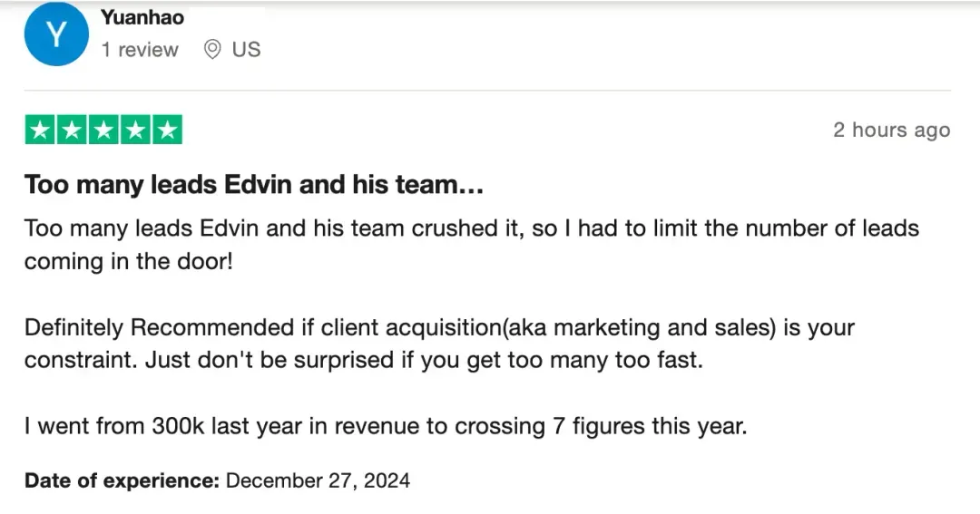Click the "coming in the door!" line

[129, 262]
